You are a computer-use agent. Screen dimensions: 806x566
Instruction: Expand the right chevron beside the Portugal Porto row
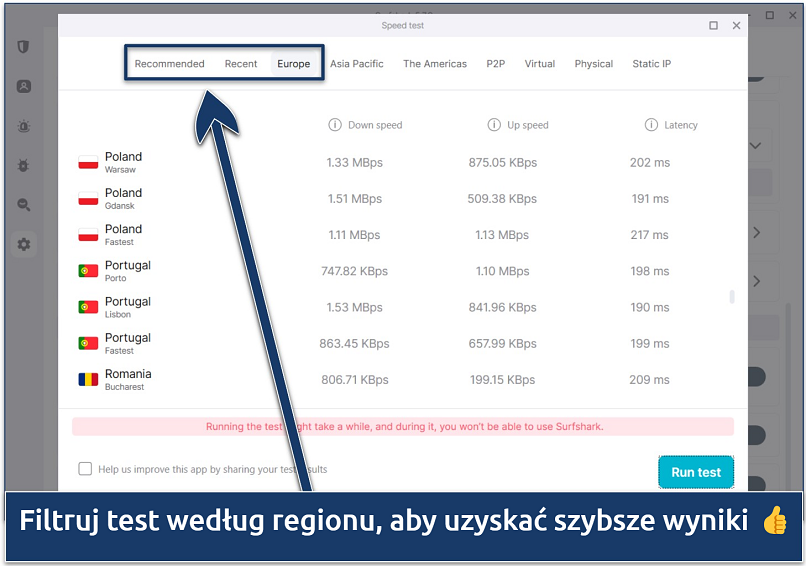757,281
